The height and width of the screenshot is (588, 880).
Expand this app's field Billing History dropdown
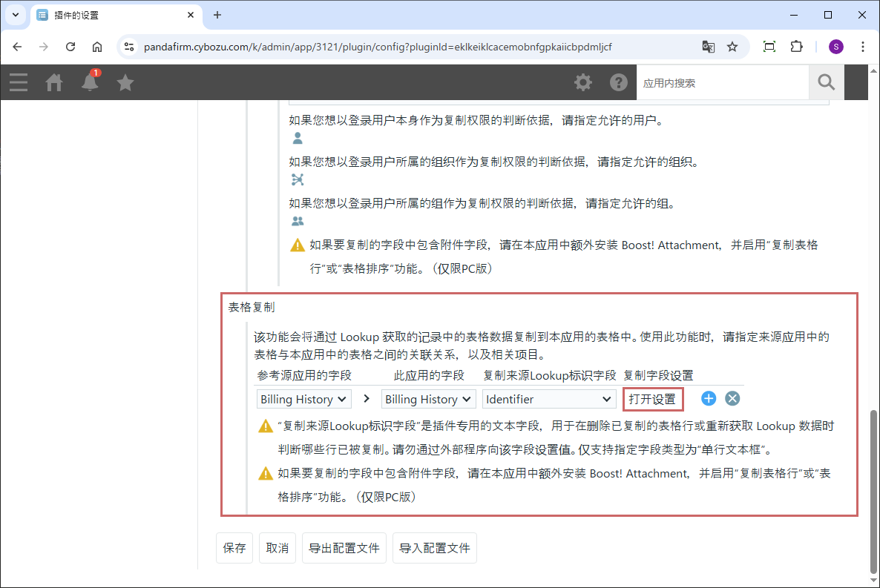point(428,399)
